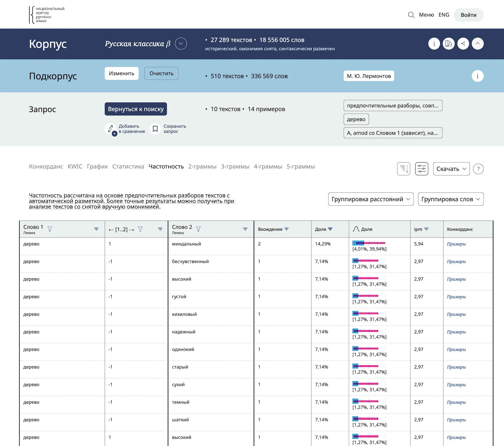Switch to the 3-граммы tab
This screenshot has width=504, height=446.
[235, 167]
